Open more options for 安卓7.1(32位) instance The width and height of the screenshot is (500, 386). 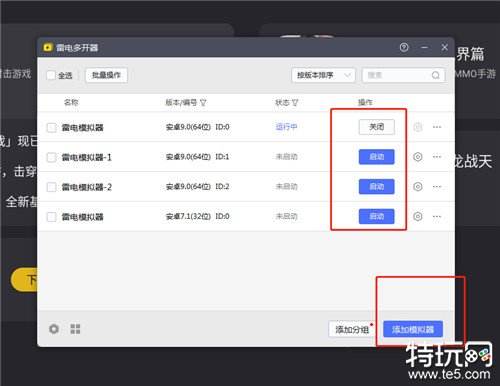click(x=437, y=216)
